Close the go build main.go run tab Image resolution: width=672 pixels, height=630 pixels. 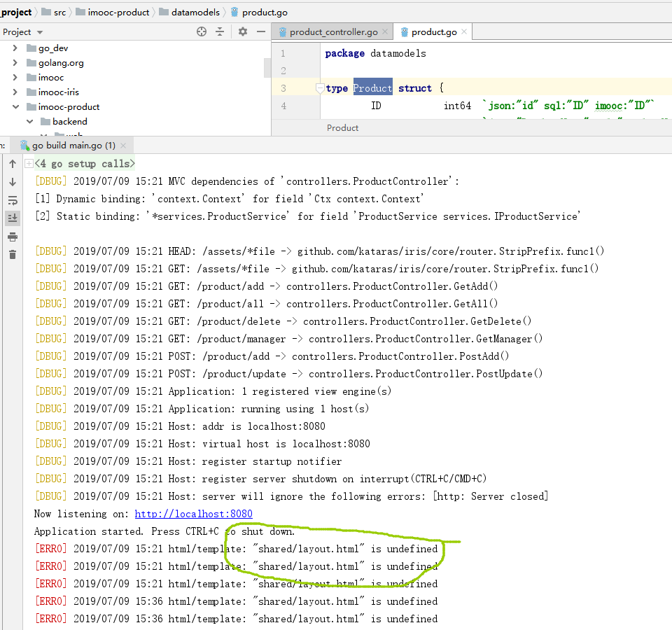pyautogui.click(x=123, y=146)
